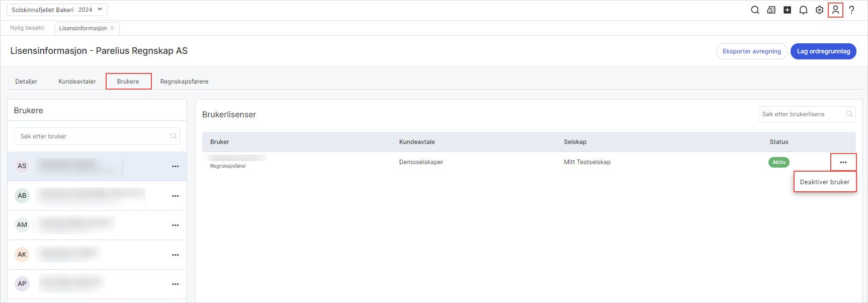
Task: Click the help question mark icon
Action: click(x=851, y=10)
